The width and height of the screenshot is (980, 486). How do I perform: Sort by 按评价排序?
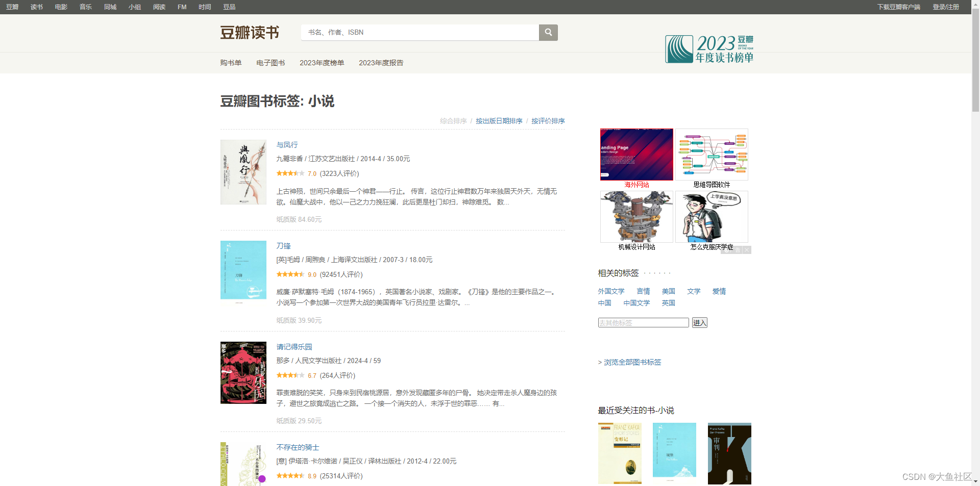coord(548,121)
